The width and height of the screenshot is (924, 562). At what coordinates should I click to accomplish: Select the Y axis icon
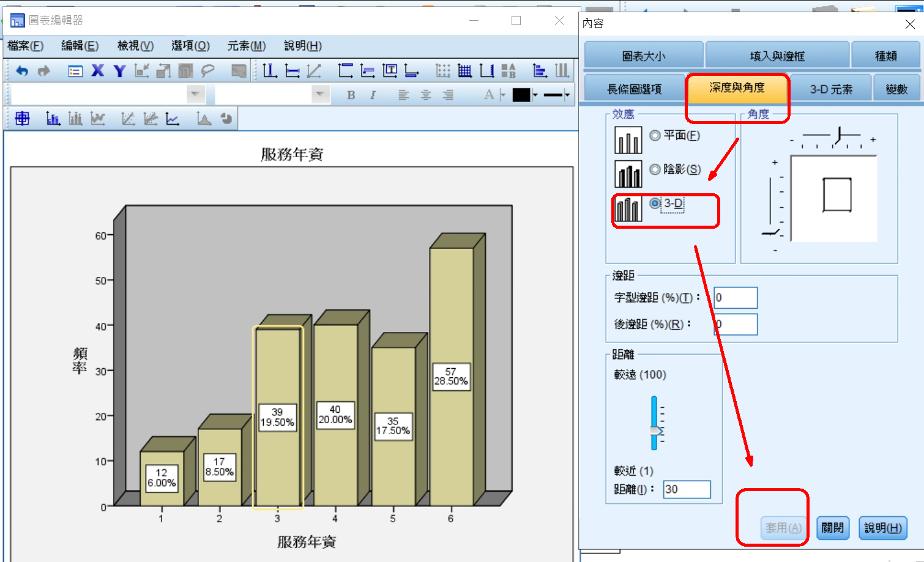click(120, 71)
